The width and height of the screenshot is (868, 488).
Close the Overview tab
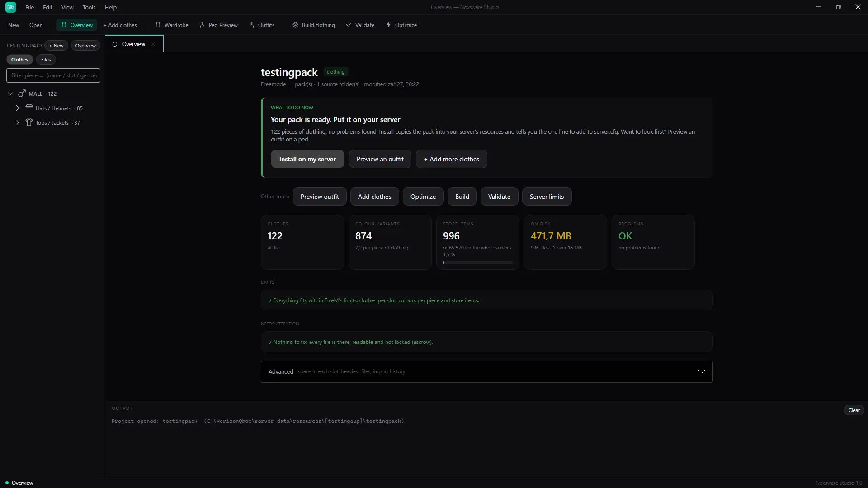point(153,44)
